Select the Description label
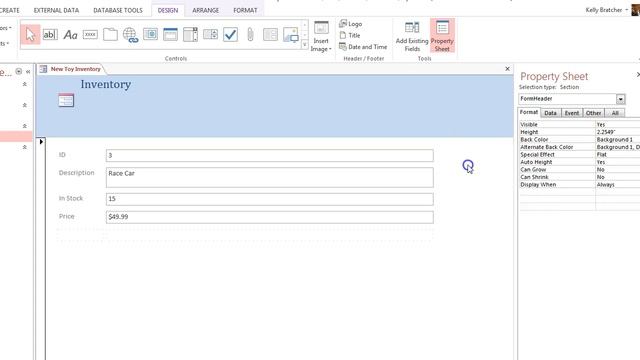 (76, 173)
